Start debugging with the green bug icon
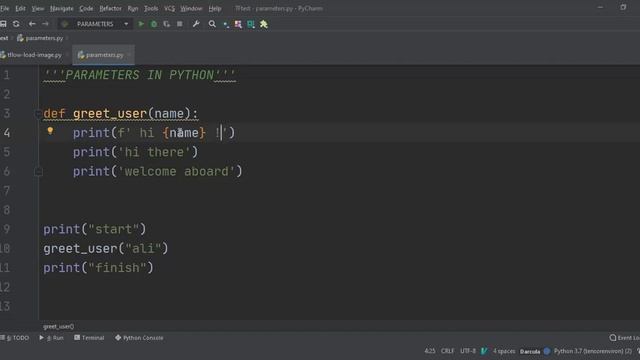Viewport: 640px width, 360px height. 154,24
